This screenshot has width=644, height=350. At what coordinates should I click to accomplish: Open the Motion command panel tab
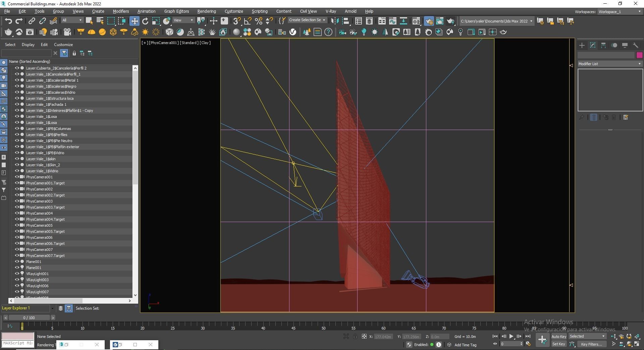(x=614, y=45)
